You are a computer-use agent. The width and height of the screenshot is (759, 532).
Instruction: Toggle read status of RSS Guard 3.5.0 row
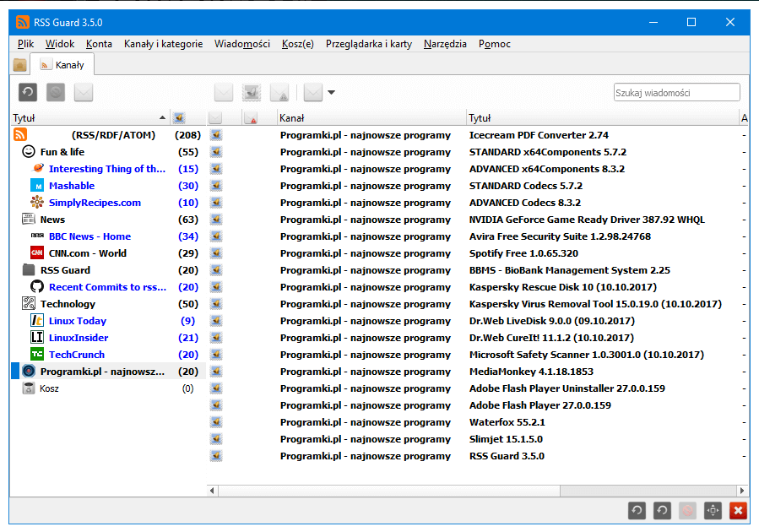point(216,456)
